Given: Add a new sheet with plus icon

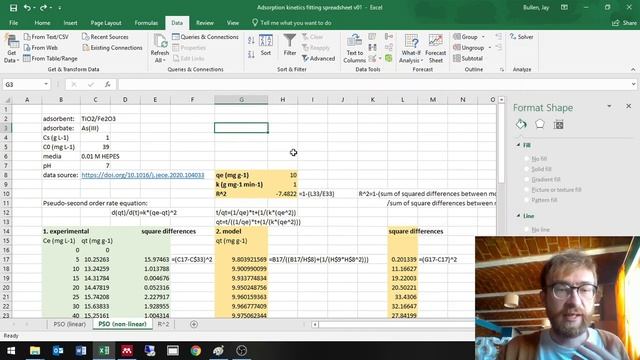Looking at the screenshot, I should point(194,324).
